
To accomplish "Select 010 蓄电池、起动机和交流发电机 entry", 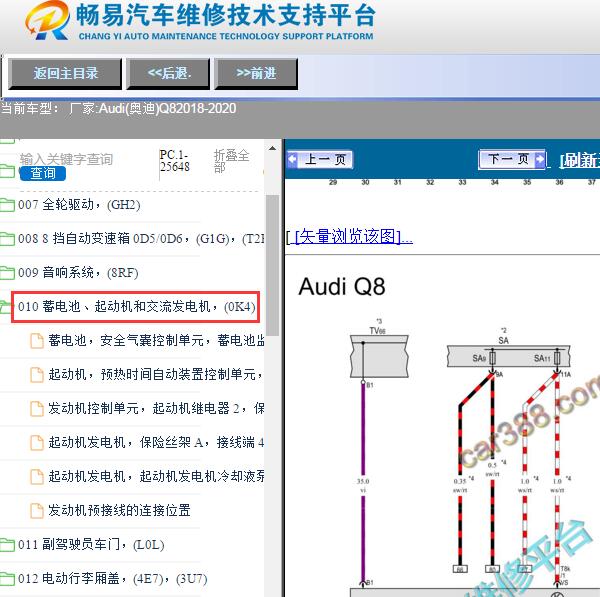I will (x=136, y=307).
